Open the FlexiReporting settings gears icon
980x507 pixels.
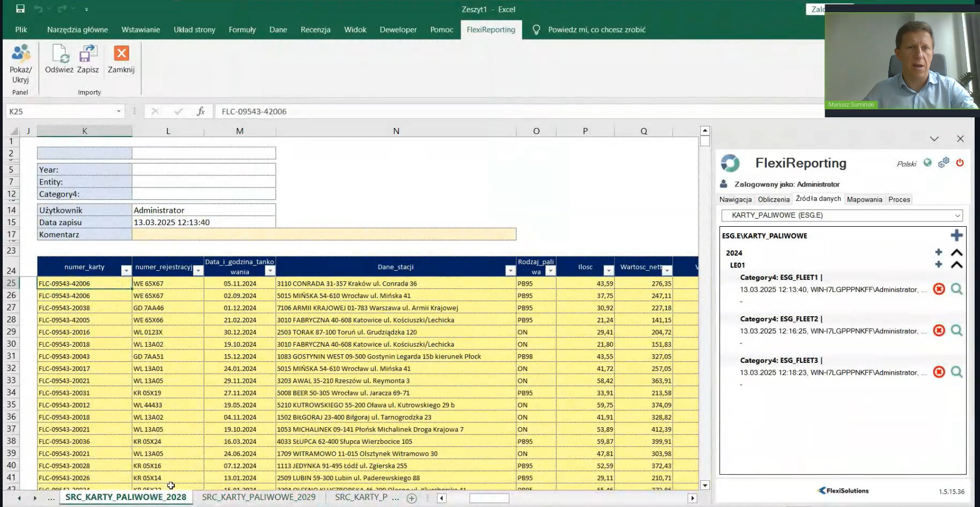coord(944,163)
